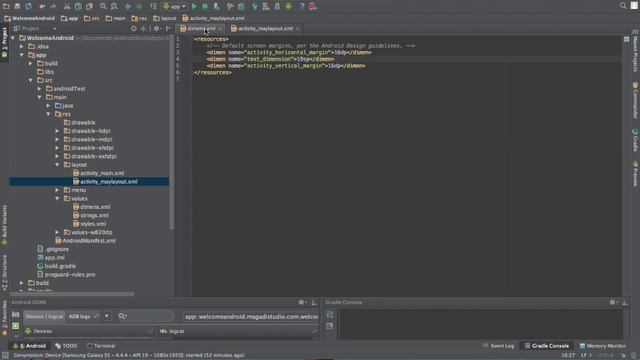
Task: Open the Event Log tab
Action: coord(499,346)
